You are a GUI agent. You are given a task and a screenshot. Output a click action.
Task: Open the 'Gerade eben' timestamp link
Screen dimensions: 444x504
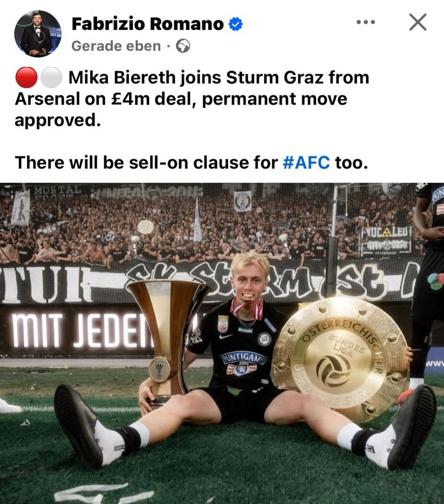[116, 46]
